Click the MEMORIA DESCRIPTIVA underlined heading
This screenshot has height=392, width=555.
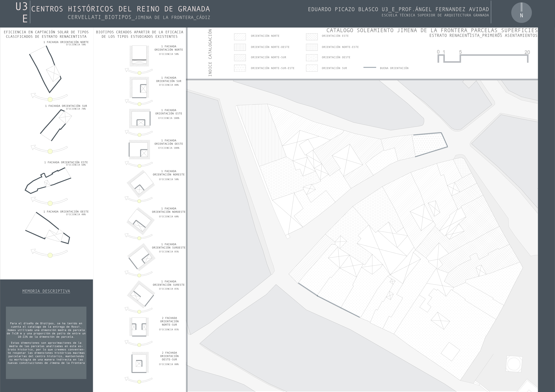46,291
